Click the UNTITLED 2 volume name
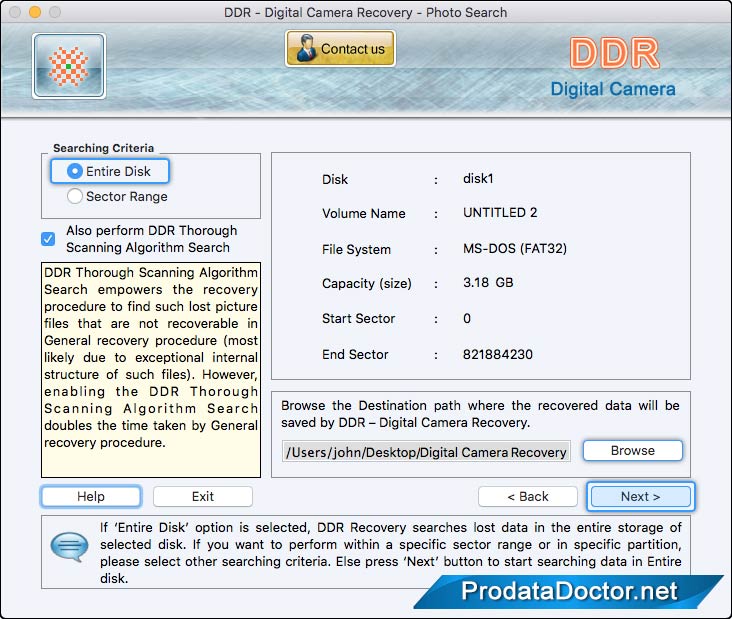 [x=500, y=213]
